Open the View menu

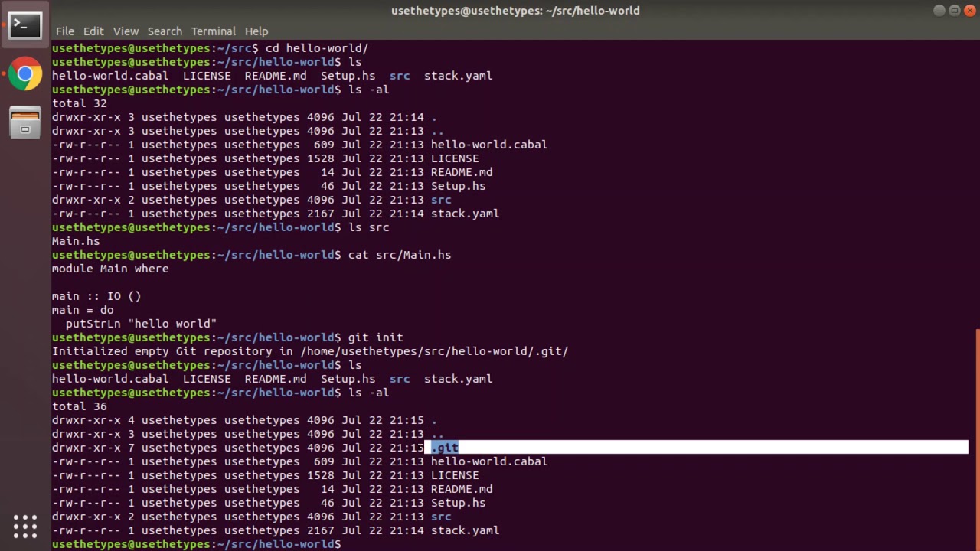[x=126, y=31]
